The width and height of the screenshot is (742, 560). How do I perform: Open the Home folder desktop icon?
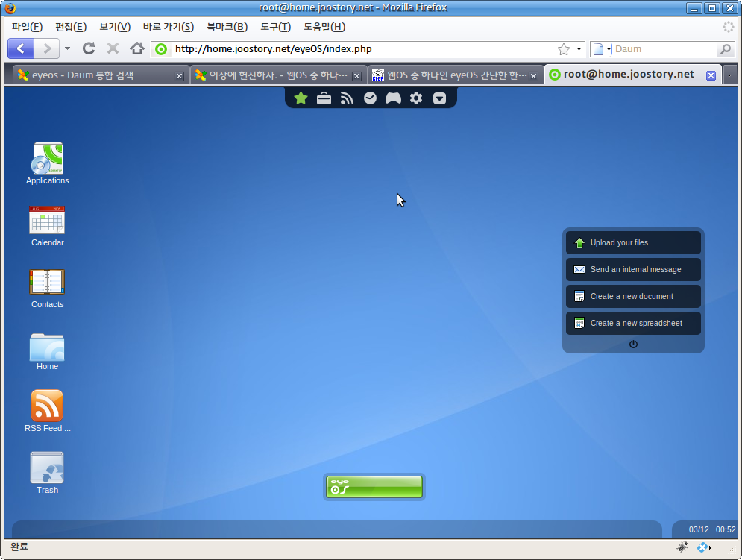[47, 352]
